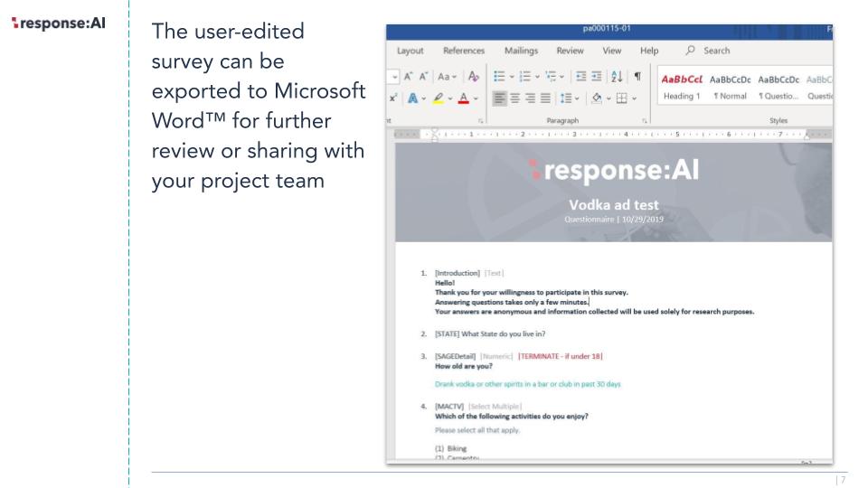Click the Decrease Font Size icon
This screenshot has width=868, height=488.
[x=423, y=76]
